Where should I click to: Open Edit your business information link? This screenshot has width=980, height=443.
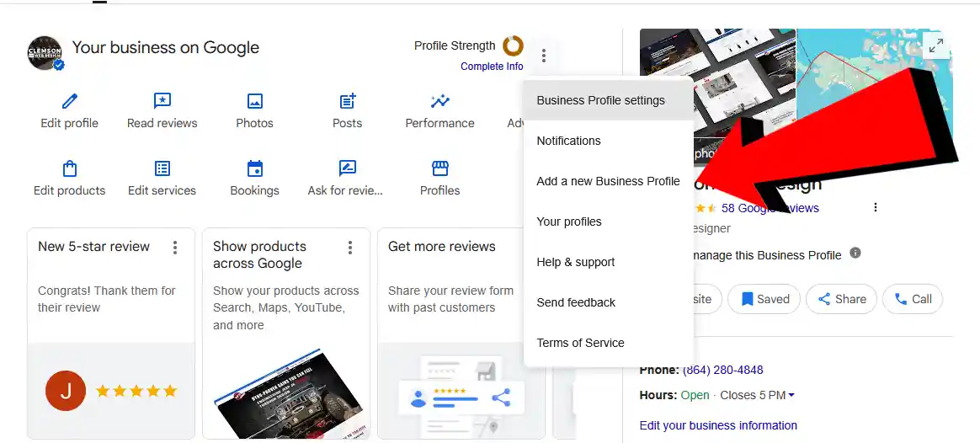[718, 425]
